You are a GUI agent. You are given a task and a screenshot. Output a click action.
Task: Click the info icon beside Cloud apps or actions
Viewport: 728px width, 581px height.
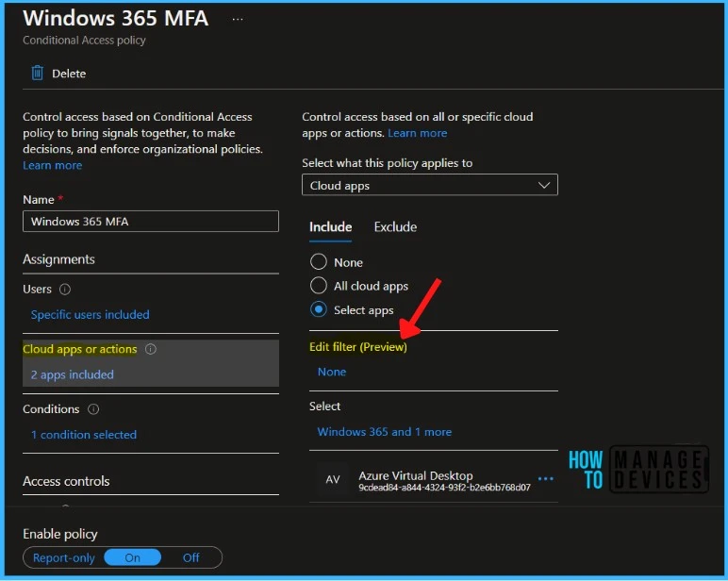tap(151, 349)
